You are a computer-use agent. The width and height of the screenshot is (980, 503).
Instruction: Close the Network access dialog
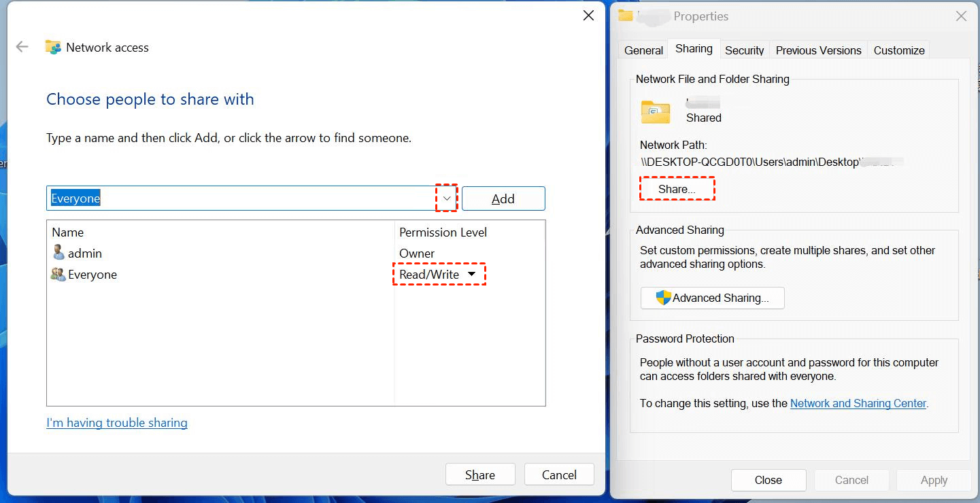[x=589, y=15]
